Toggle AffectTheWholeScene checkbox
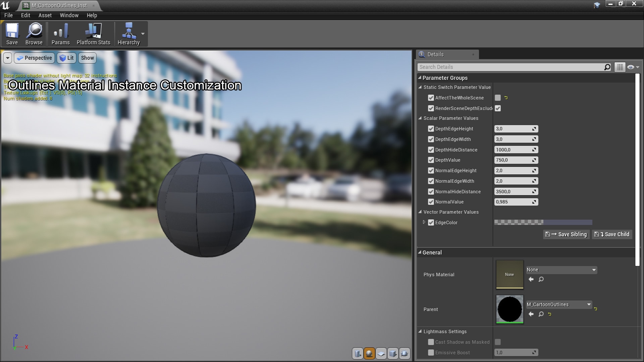Viewport: 644px width, 362px height. 497,98
